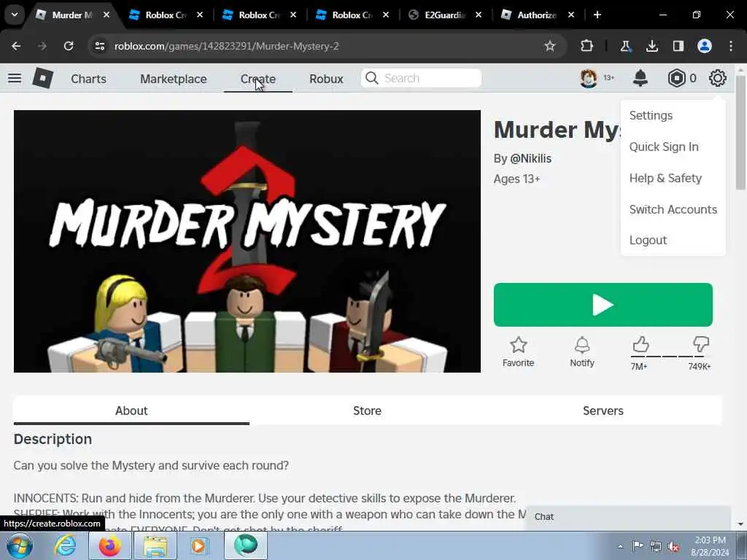Switch to the Store tab

[x=367, y=411]
